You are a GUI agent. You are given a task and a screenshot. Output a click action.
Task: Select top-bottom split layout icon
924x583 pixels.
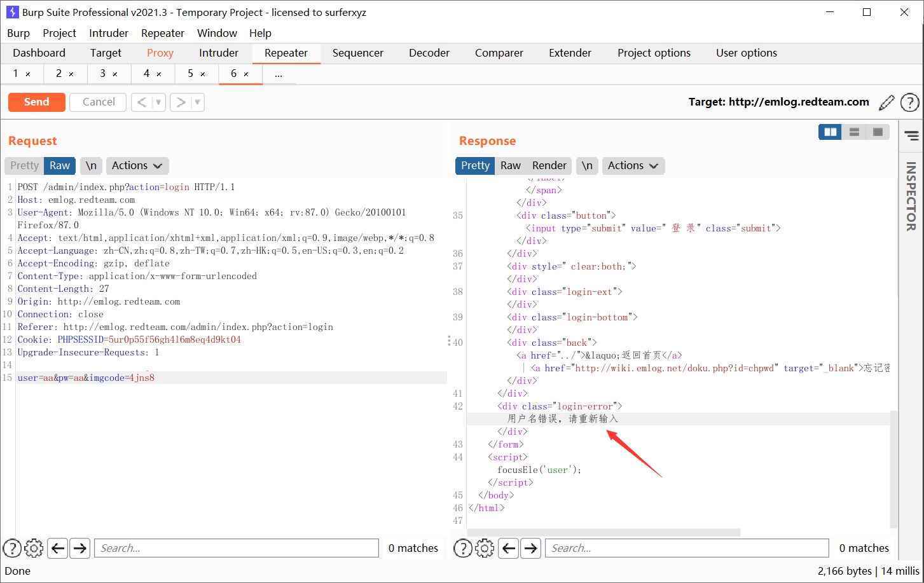(854, 132)
